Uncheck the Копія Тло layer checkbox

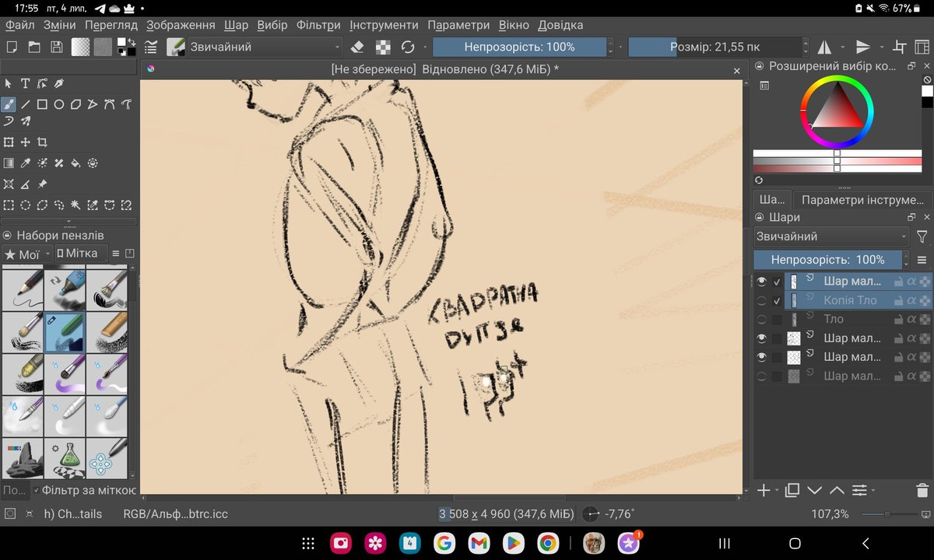[x=777, y=300]
